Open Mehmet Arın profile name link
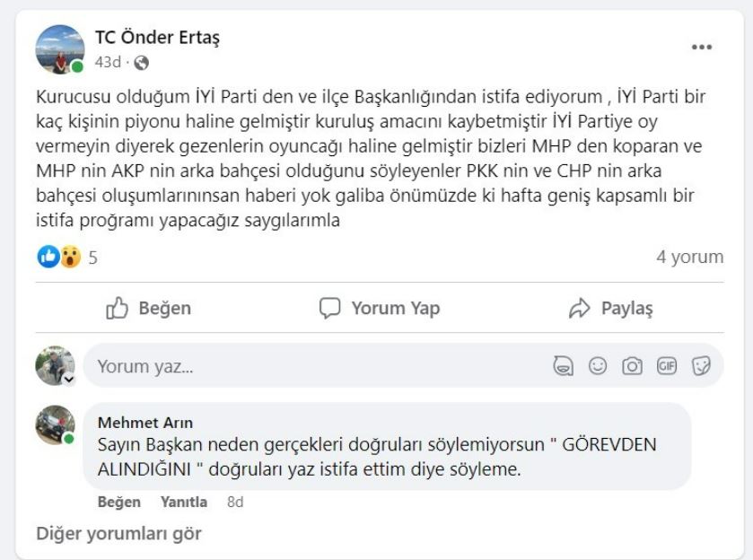The image size is (753, 560). pos(144,422)
